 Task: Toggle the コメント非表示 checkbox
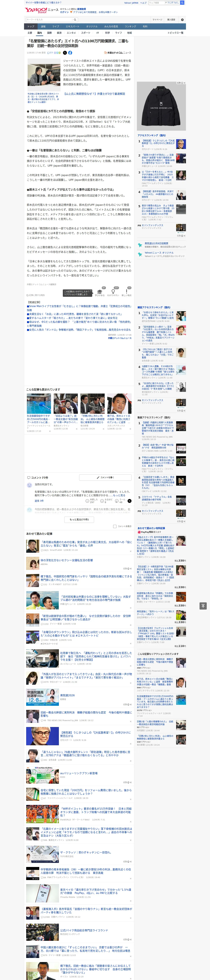coord(115,527)
